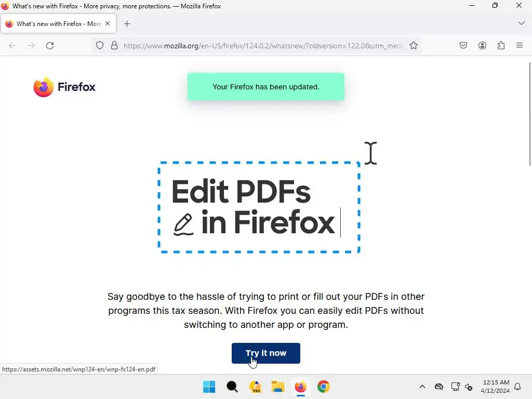Close the What's new with Firefox tab
The width and height of the screenshot is (532, 399).
[x=108, y=23]
